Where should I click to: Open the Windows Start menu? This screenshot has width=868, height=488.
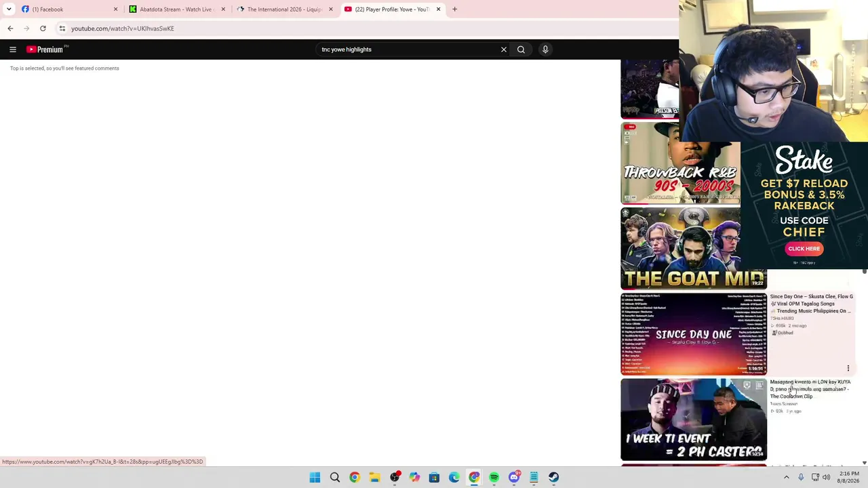pos(315,477)
